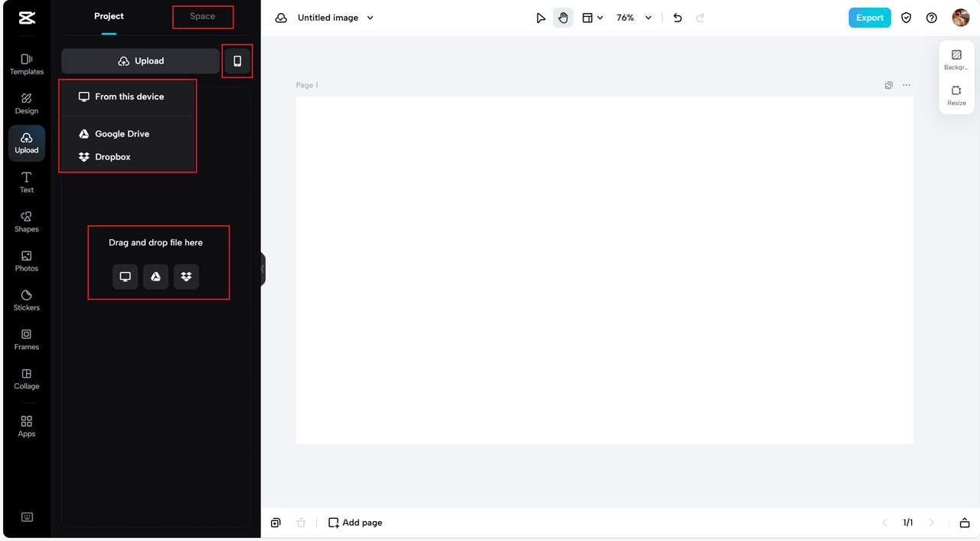This screenshot has width=980, height=541.
Task: Click Google Drive icon under Drag and drop
Action: 155,277
